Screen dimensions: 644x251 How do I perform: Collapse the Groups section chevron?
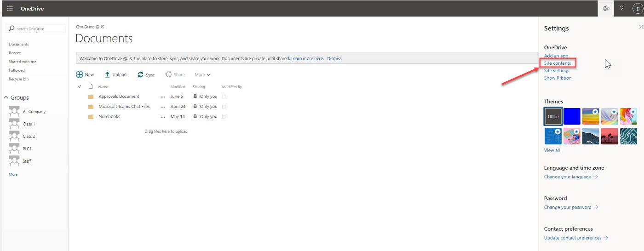click(x=6, y=97)
